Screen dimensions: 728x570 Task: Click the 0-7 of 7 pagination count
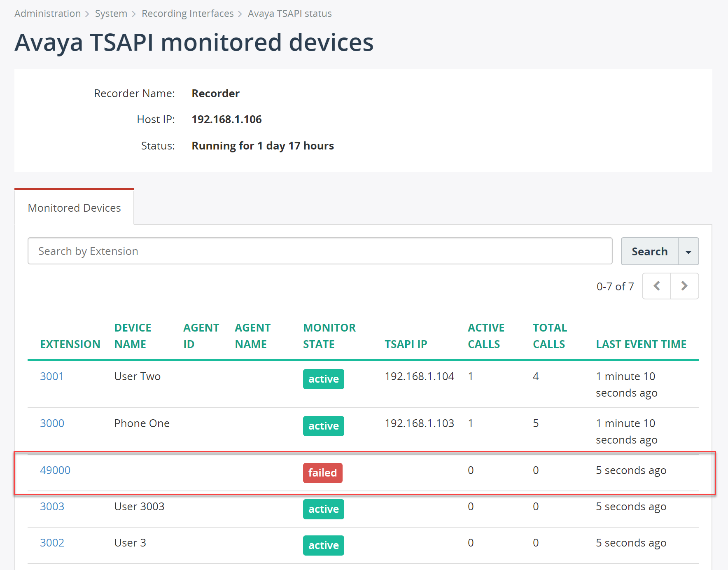click(615, 287)
